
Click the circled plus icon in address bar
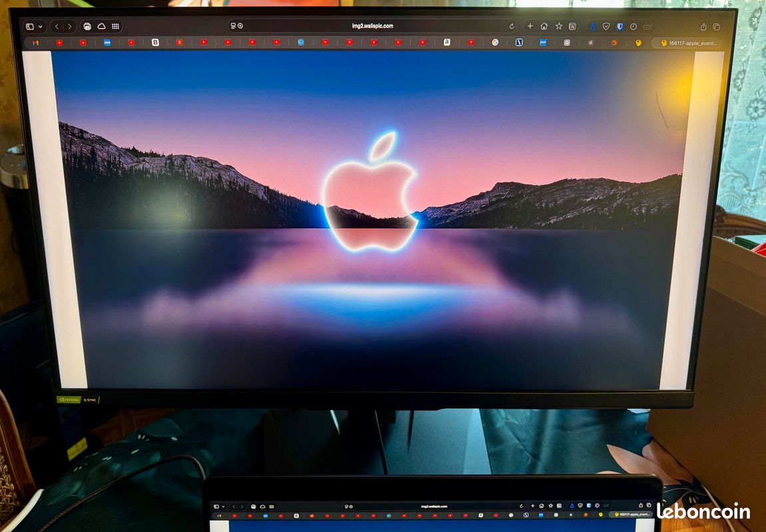(240, 26)
